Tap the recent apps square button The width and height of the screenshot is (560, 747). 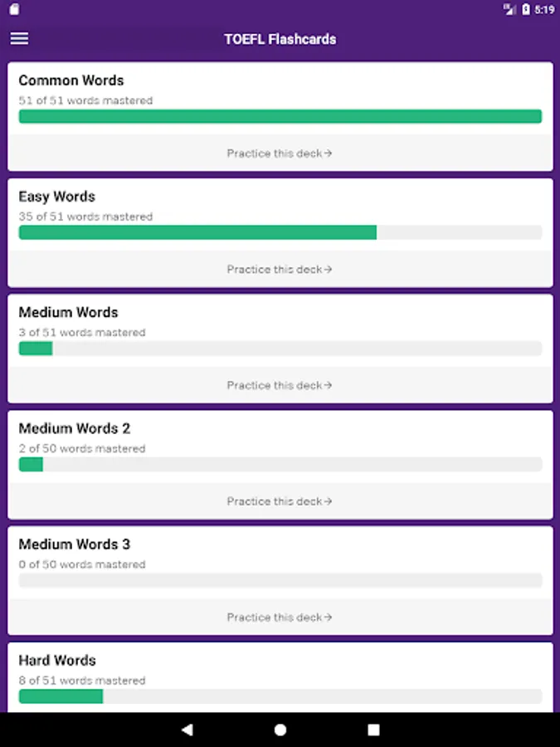tap(373, 730)
